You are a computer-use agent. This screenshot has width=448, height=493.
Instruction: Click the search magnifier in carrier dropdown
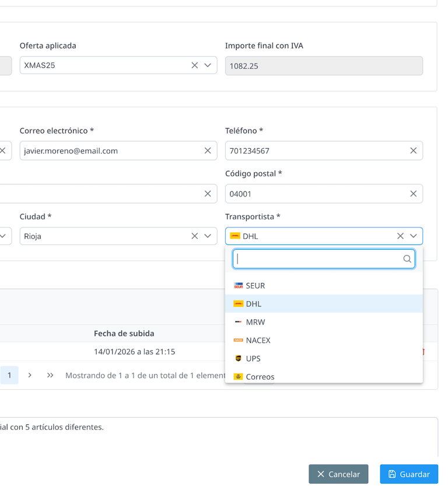click(x=407, y=259)
